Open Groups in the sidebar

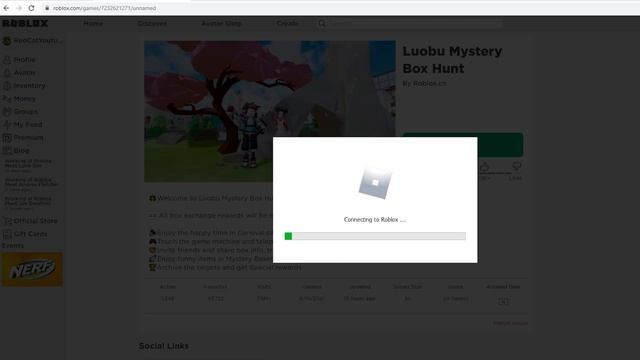coord(26,111)
